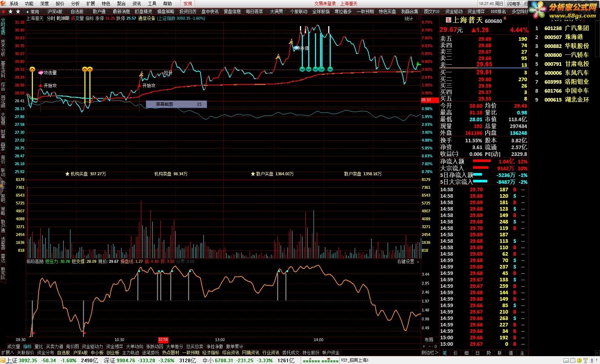Click the pink lotus icon beside 攻击量
600x364 pixels.
[41, 73]
